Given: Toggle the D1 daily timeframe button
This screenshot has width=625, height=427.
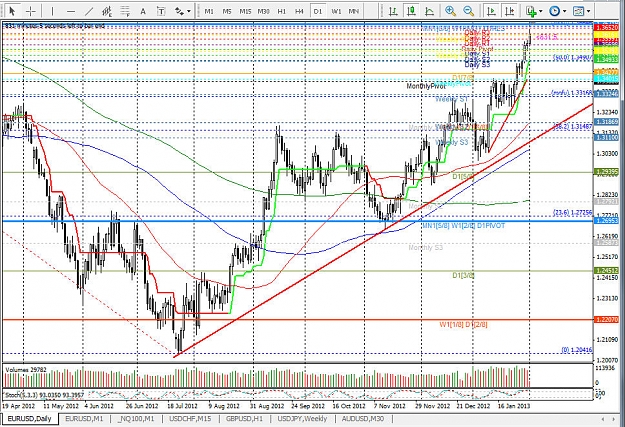Looking at the screenshot, I should (318, 11).
